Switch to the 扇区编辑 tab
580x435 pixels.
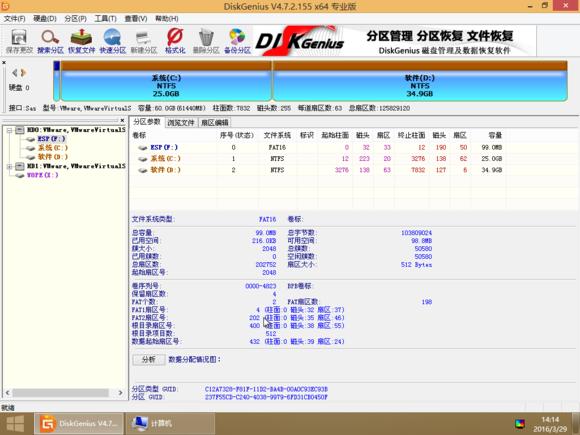pos(215,122)
